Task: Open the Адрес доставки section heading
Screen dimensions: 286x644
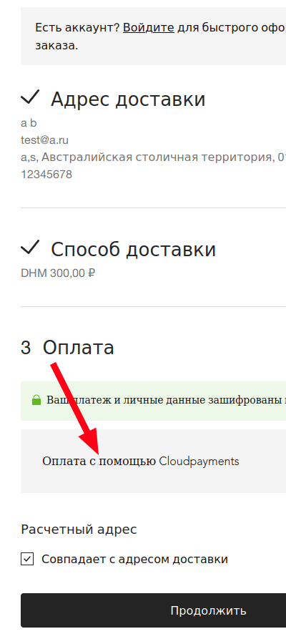Action: (x=128, y=99)
